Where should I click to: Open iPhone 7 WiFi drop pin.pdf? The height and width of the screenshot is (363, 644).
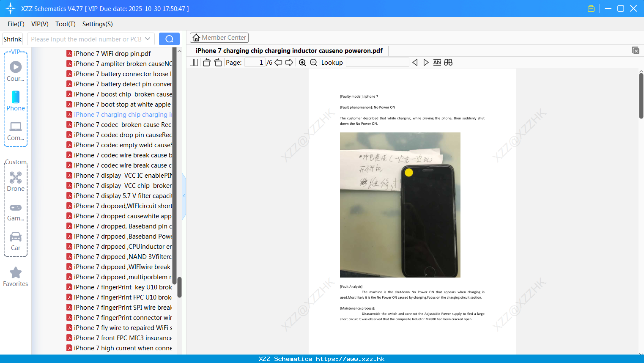point(112,54)
